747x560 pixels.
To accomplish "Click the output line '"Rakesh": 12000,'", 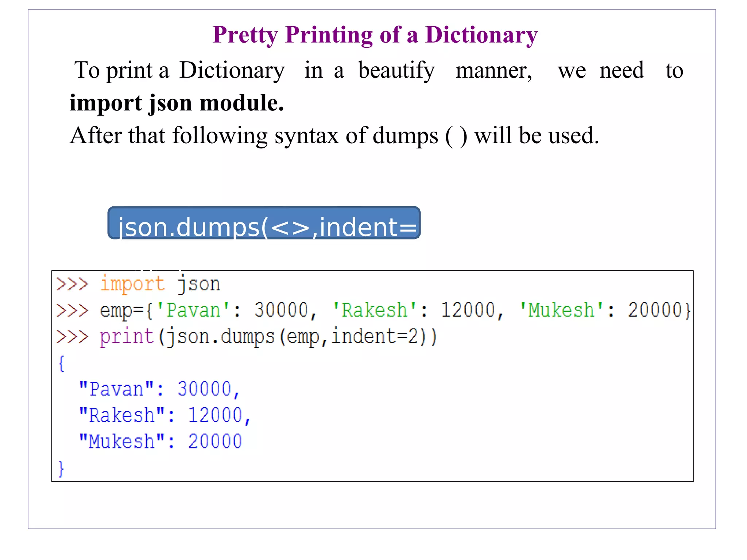I will coord(165,416).
